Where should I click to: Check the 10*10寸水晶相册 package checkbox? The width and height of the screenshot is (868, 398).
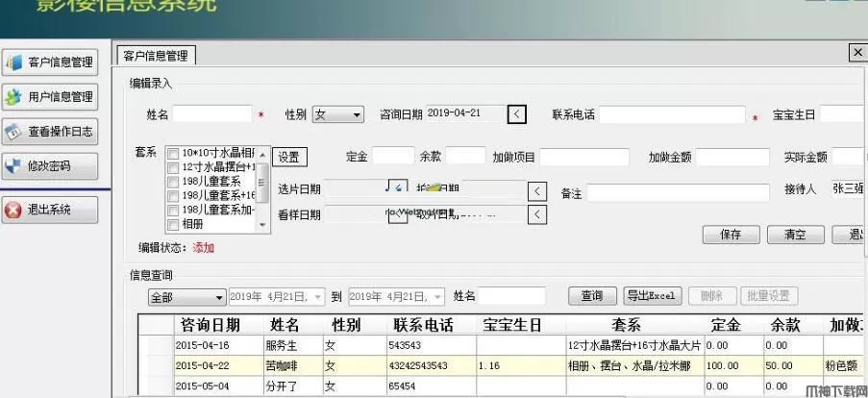(173, 154)
